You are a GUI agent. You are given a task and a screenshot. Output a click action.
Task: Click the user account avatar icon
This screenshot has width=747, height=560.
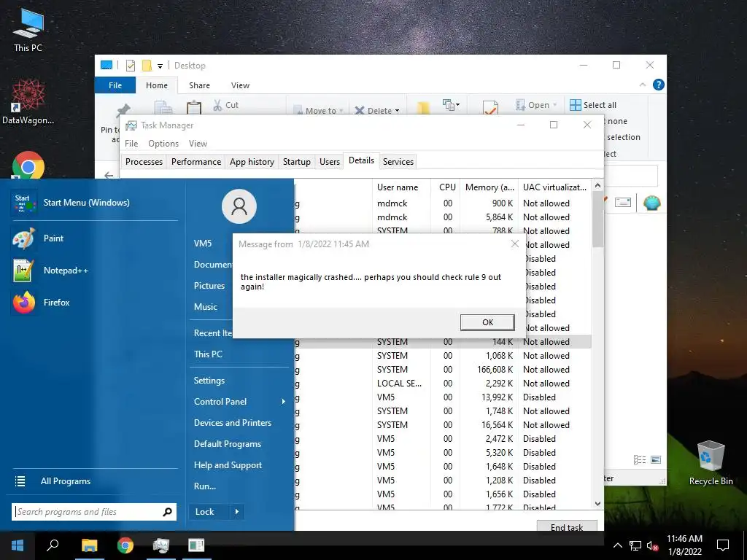pyautogui.click(x=239, y=206)
